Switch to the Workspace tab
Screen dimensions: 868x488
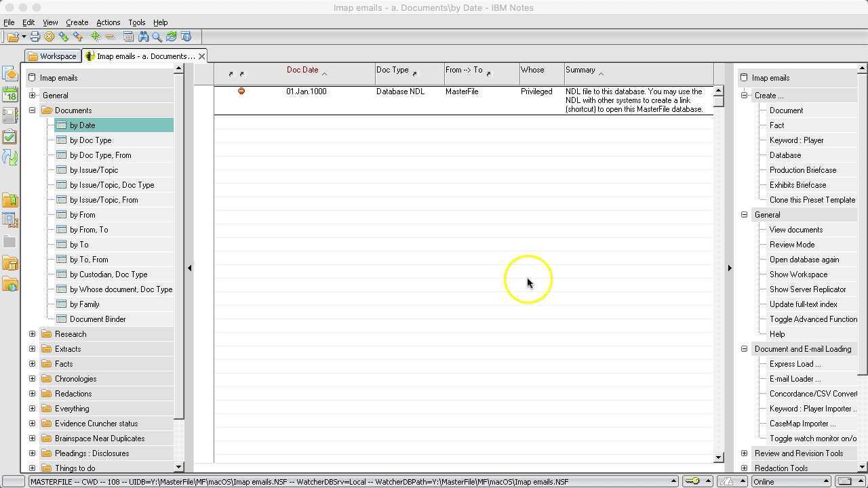(53, 56)
